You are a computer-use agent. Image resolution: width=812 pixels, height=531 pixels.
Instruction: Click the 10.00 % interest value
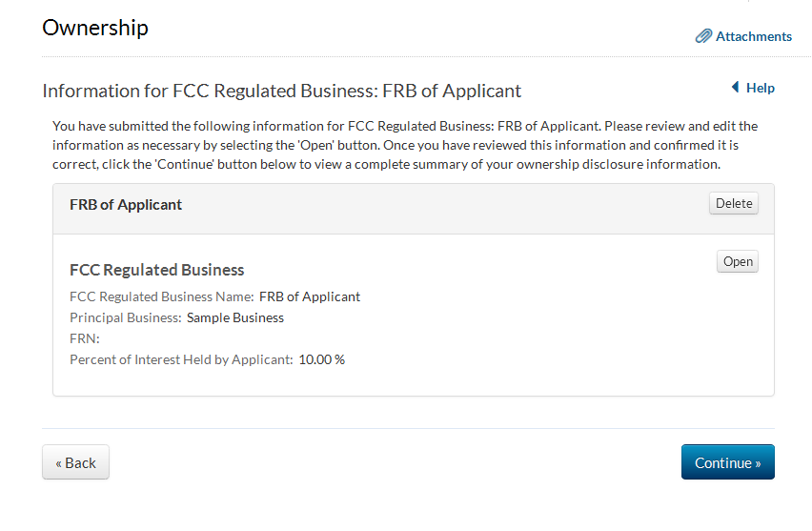pyautogui.click(x=321, y=359)
